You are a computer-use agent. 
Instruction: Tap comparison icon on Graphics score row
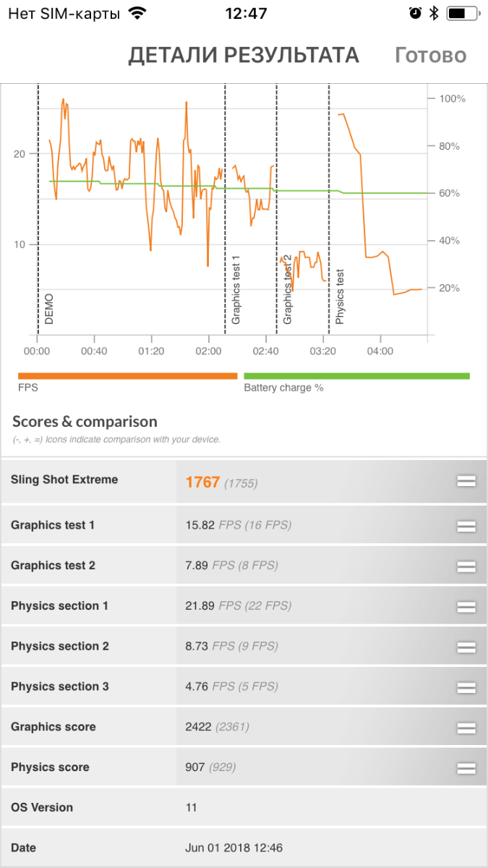pyautogui.click(x=466, y=728)
